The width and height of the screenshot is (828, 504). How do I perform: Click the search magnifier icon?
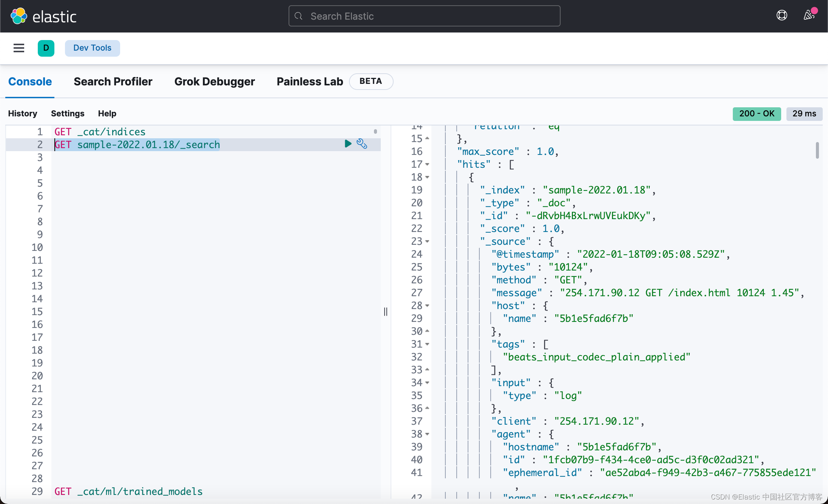[298, 16]
